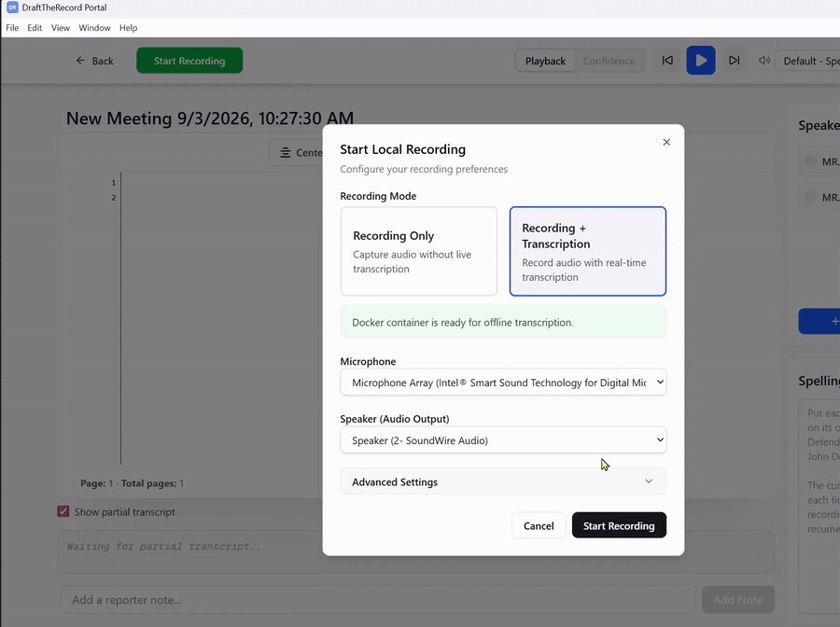Click the Add Note button

pyautogui.click(x=737, y=600)
